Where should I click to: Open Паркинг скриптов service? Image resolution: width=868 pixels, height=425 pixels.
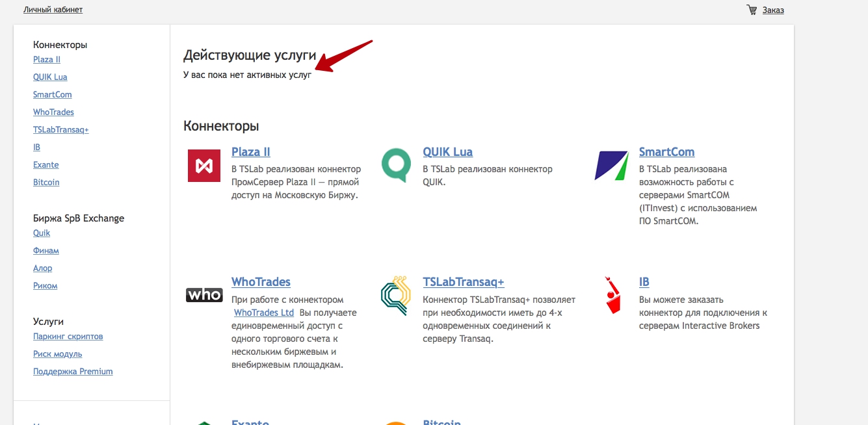(68, 337)
